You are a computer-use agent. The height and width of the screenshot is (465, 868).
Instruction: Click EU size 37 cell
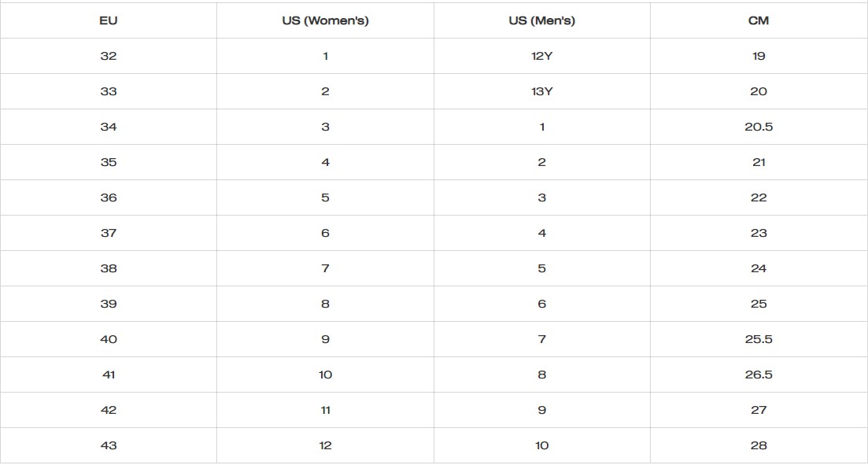pos(109,233)
